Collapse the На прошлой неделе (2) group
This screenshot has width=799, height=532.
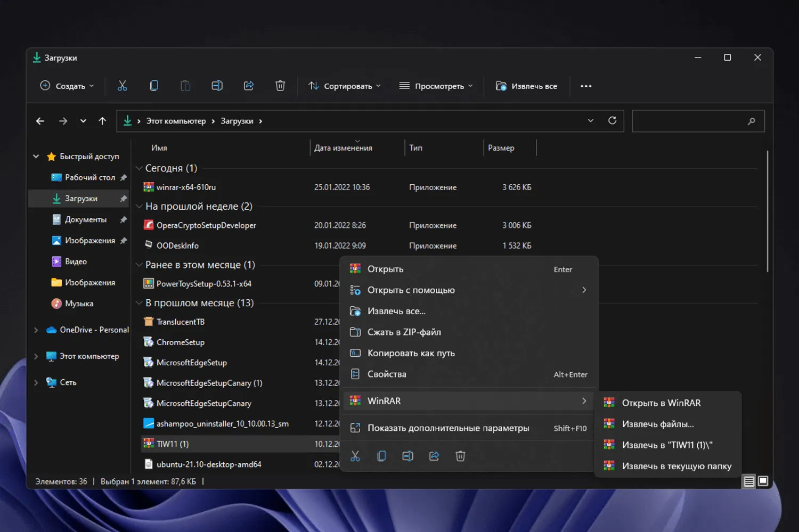point(139,206)
